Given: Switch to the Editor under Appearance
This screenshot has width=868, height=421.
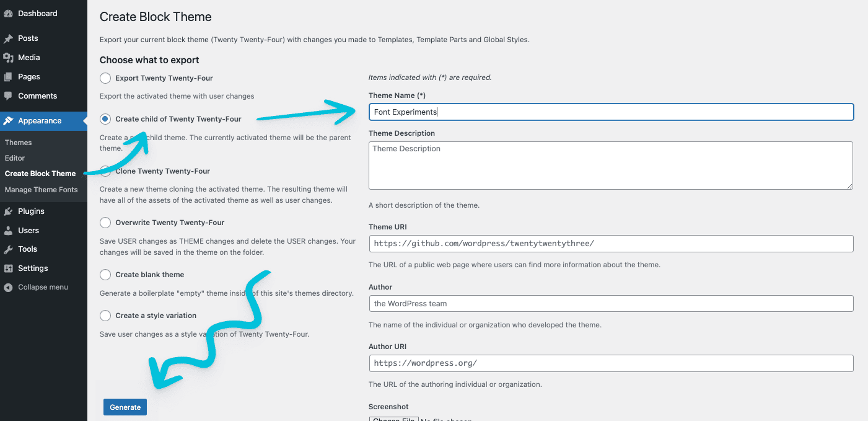Looking at the screenshot, I should point(15,157).
